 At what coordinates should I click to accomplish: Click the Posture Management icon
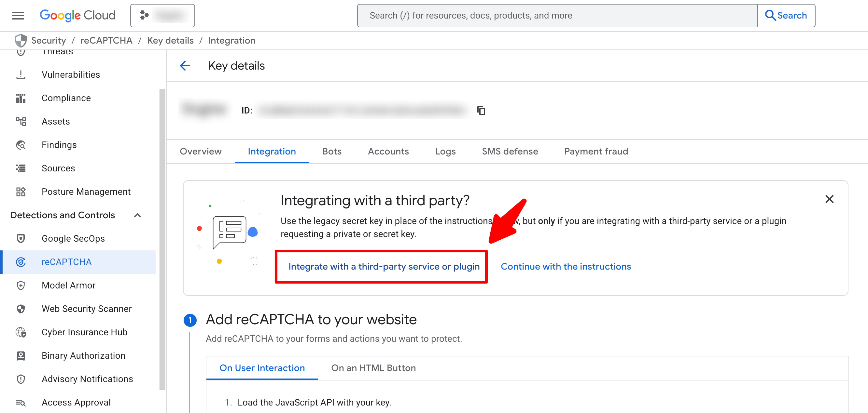click(21, 192)
